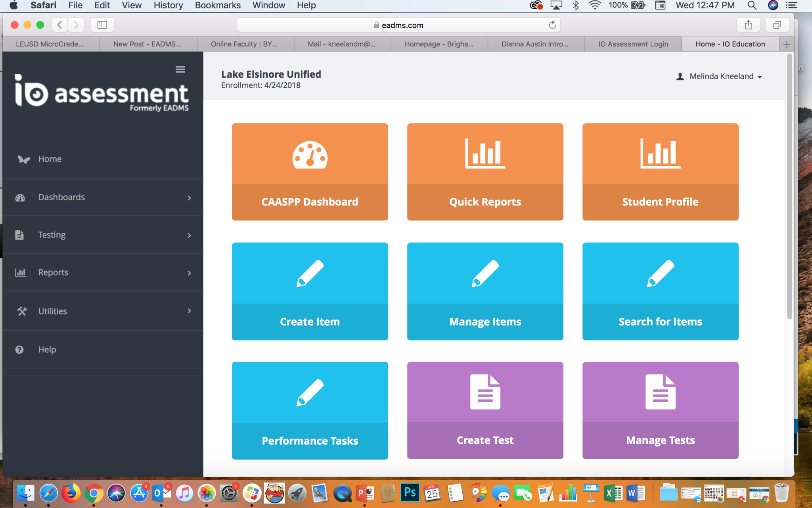Viewport: 812px width, 508px height.
Task: Open the Search for Items tile
Action: tap(660, 291)
